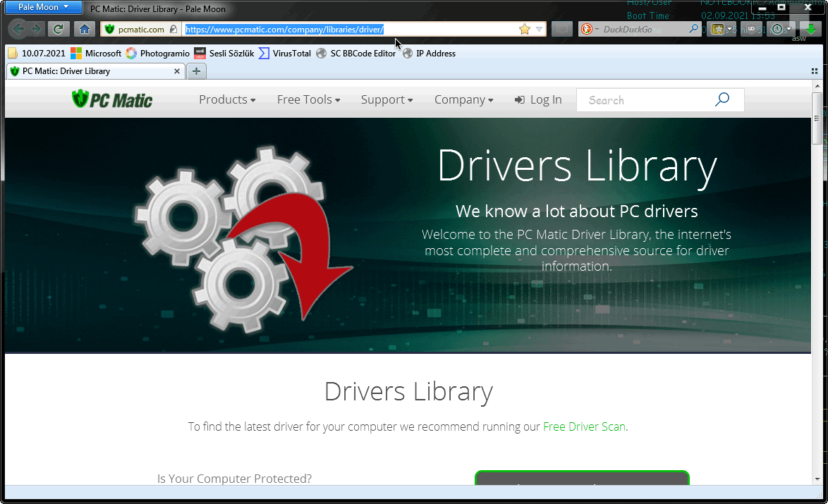Bookmark this page with the star

coord(524,29)
